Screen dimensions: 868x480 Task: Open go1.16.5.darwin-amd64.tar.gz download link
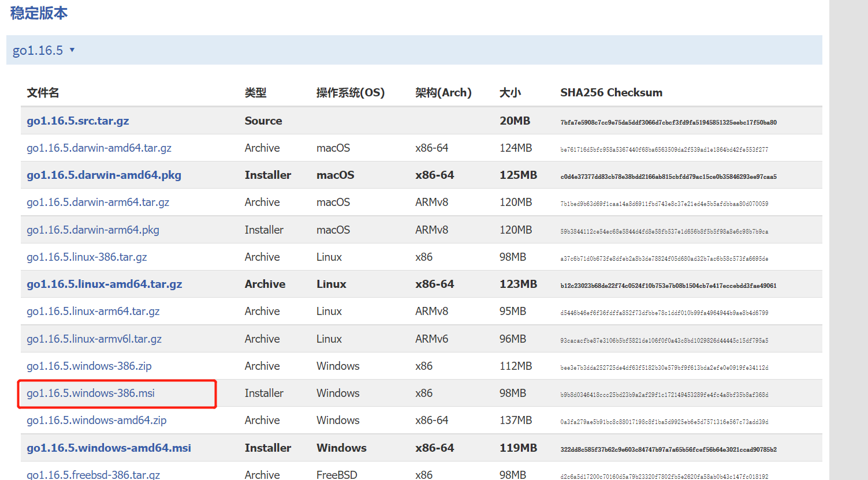(99, 148)
